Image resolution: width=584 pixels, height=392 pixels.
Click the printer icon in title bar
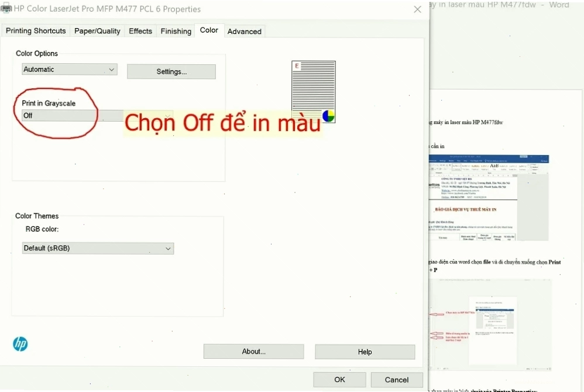(6, 9)
